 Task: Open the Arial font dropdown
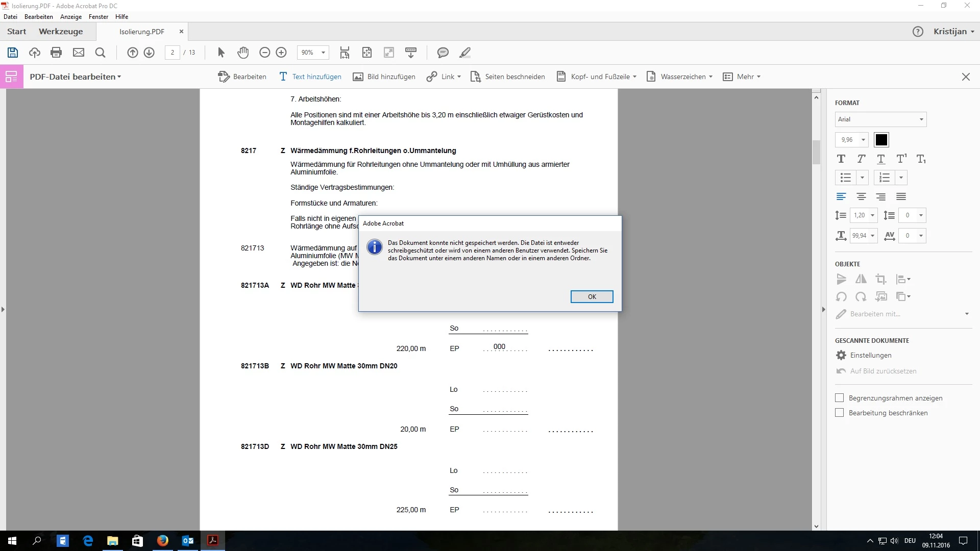point(880,119)
